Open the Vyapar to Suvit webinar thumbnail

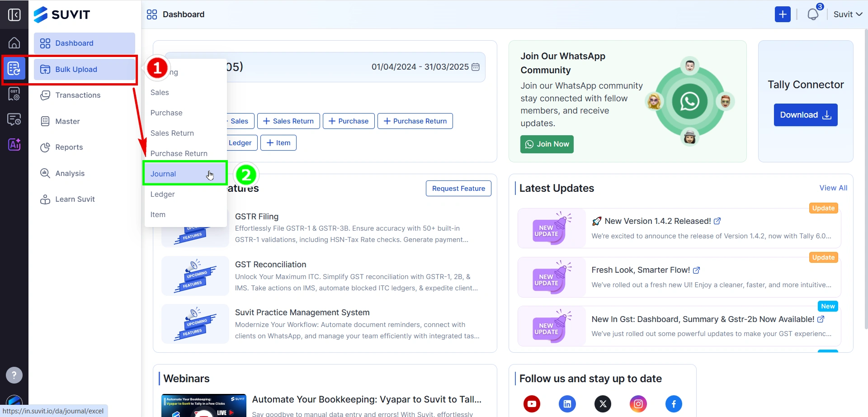click(x=204, y=406)
